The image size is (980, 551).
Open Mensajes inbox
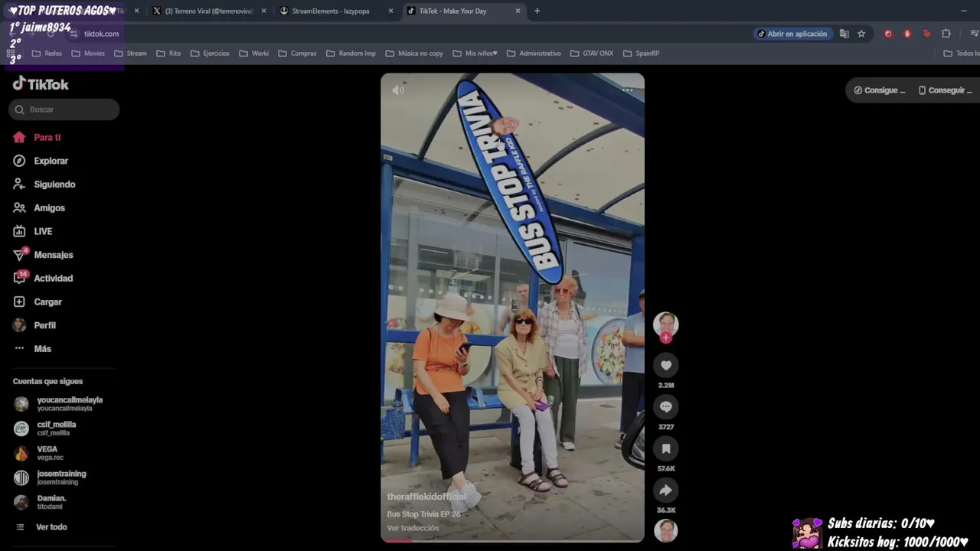43,255
